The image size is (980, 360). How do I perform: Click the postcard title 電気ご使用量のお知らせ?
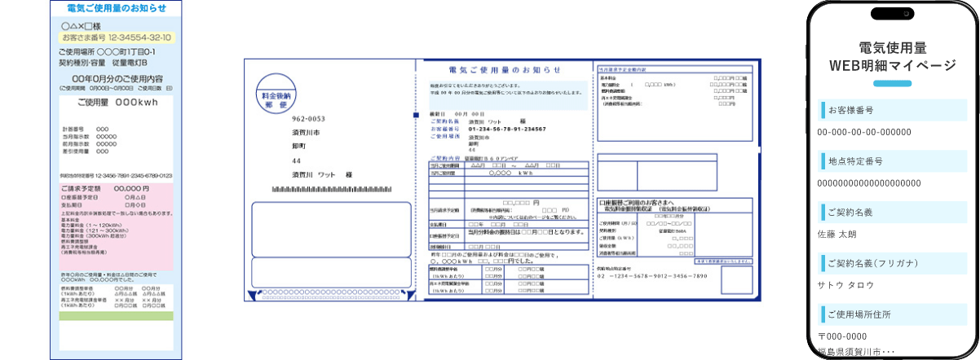(505, 70)
